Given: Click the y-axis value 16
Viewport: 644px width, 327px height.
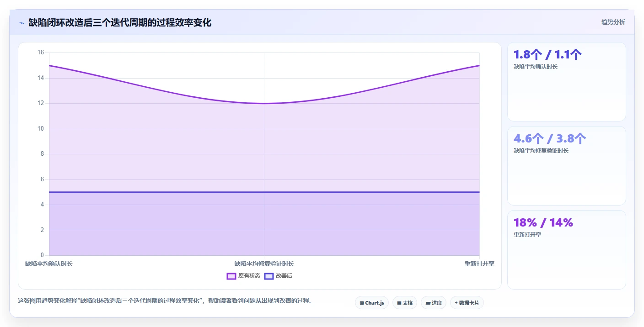Looking at the screenshot, I should pyautogui.click(x=40, y=53).
